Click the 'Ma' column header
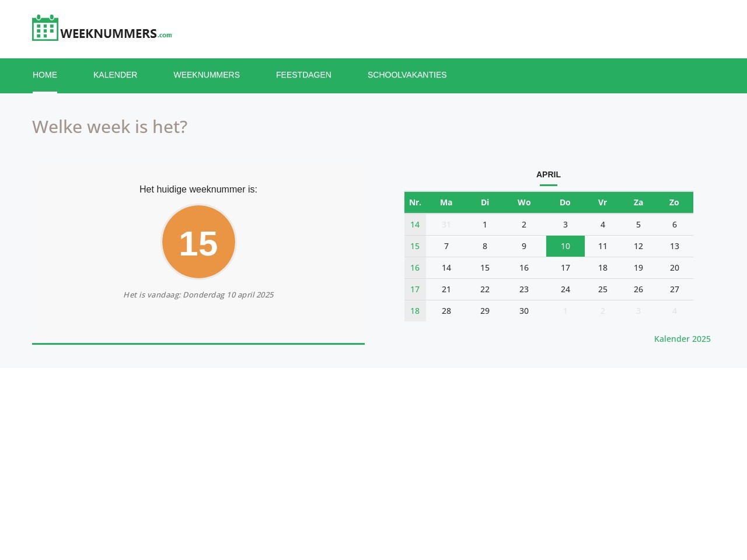The height and width of the screenshot is (560, 747). coord(446,202)
